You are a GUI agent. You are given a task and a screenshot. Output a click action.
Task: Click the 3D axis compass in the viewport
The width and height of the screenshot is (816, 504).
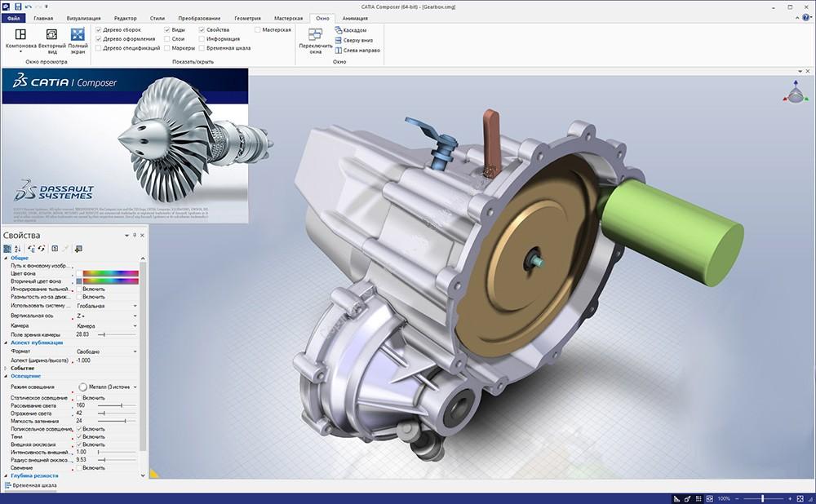pyautogui.click(x=794, y=94)
